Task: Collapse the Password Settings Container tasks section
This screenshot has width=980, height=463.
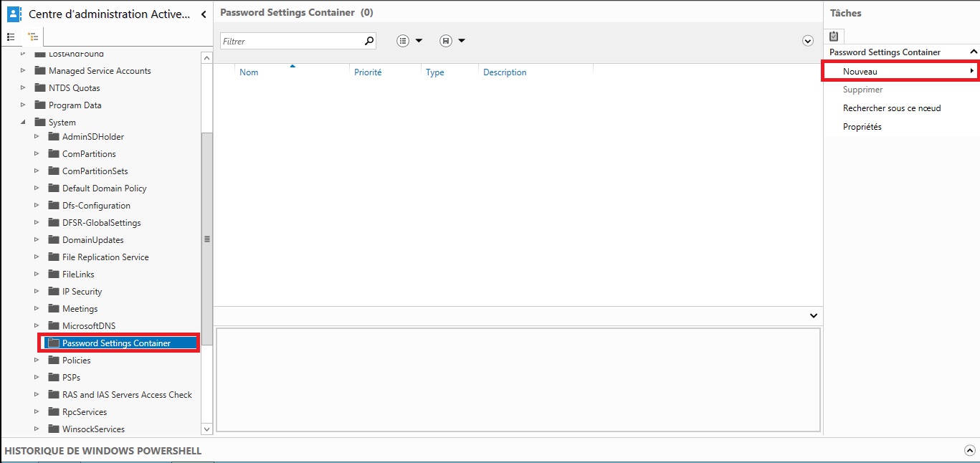Action: tap(973, 52)
